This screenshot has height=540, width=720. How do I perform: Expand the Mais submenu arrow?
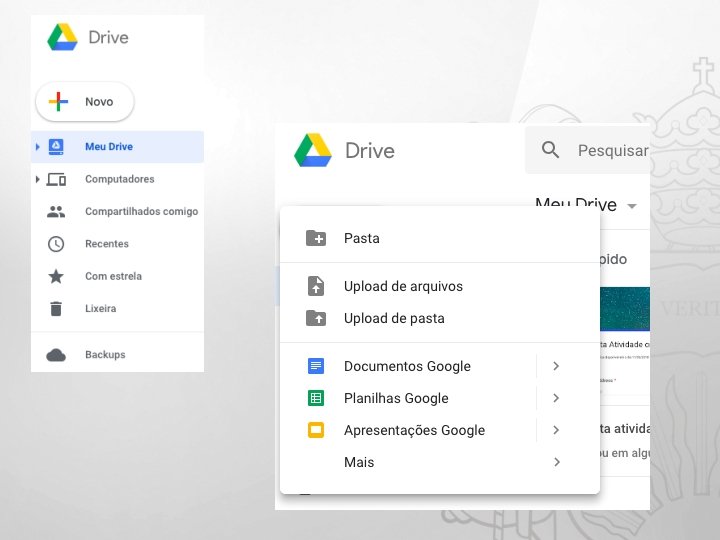click(x=557, y=462)
